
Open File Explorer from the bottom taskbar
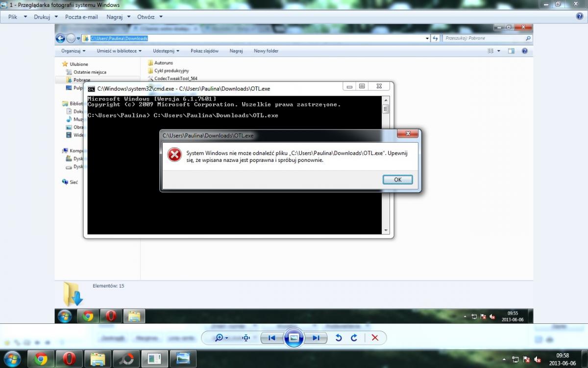pyautogui.click(x=98, y=359)
